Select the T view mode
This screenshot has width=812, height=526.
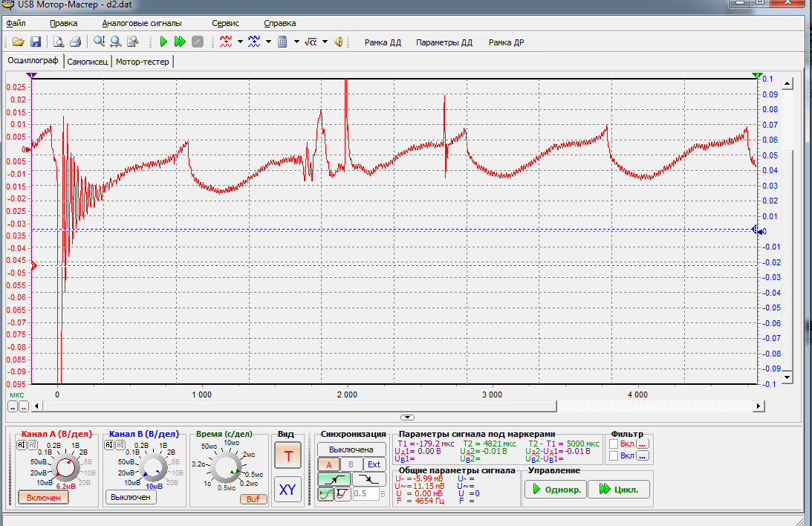[288, 456]
